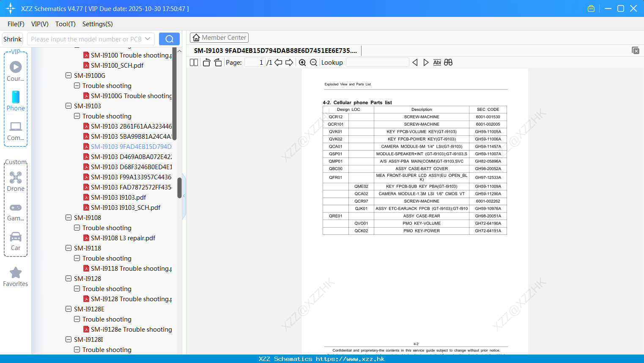This screenshot has width=644, height=363.
Task: Open the yellow toolbox icon in title bar
Action: (591, 8)
